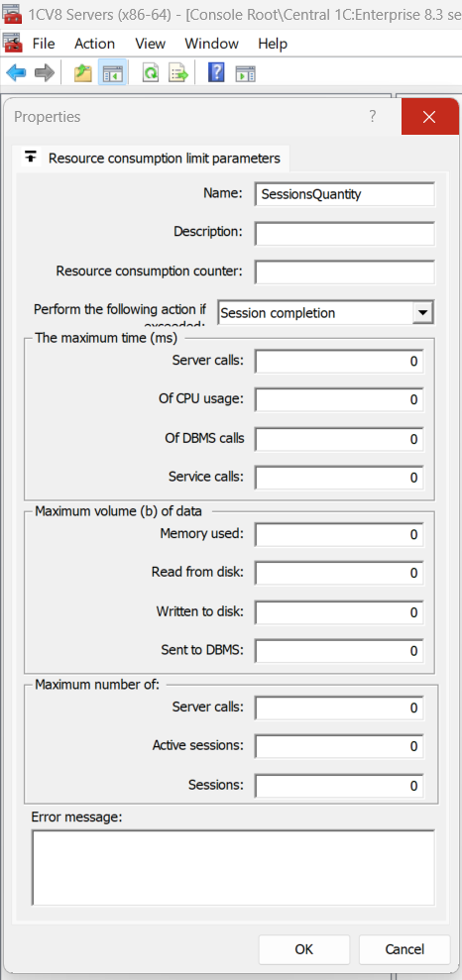Click the Refresh toolbar icon
The image size is (462, 980).
pyautogui.click(x=151, y=73)
